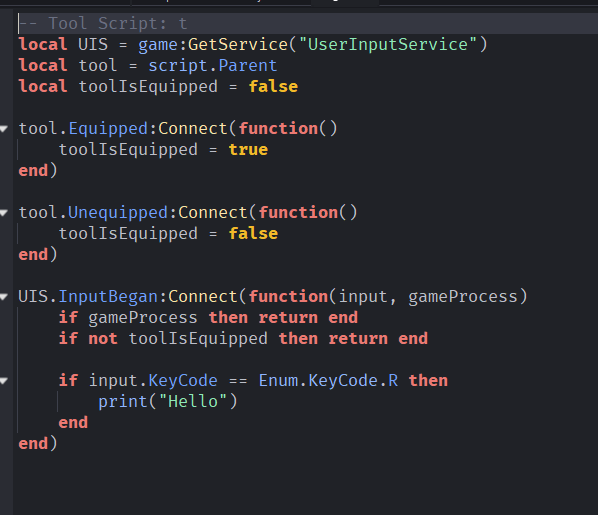This screenshot has height=515, width=598.
Task: Click the Unequipped event name
Action: point(118,213)
